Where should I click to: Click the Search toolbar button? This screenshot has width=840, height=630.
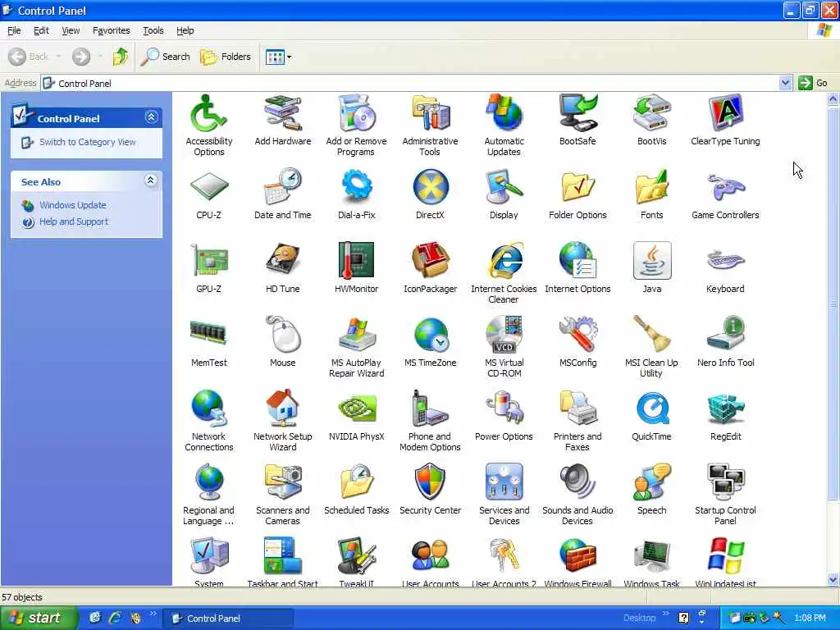click(x=166, y=57)
